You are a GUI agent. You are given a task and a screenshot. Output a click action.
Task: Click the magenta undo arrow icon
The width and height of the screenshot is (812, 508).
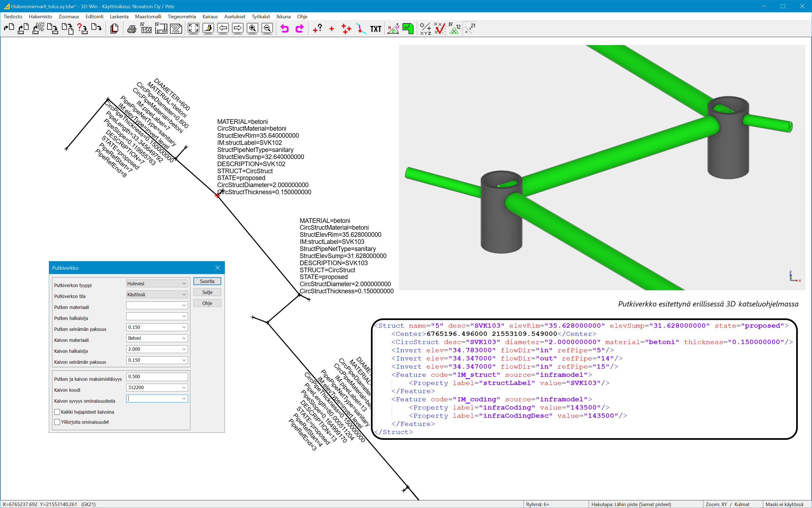(x=285, y=29)
